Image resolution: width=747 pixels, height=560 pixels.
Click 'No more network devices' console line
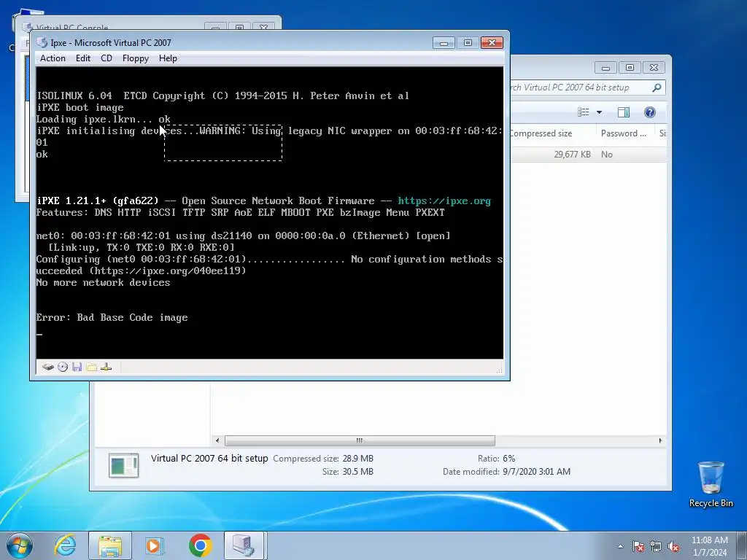(x=103, y=282)
